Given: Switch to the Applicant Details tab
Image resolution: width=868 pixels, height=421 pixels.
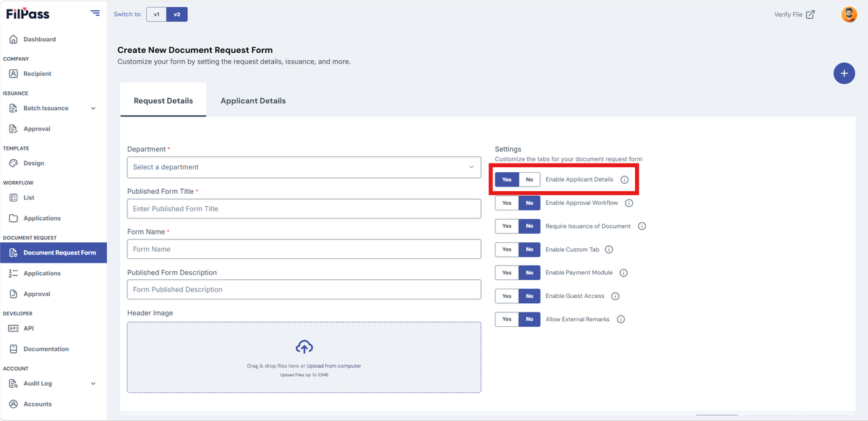Looking at the screenshot, I should pyautogui.click(x=253, y=101).
